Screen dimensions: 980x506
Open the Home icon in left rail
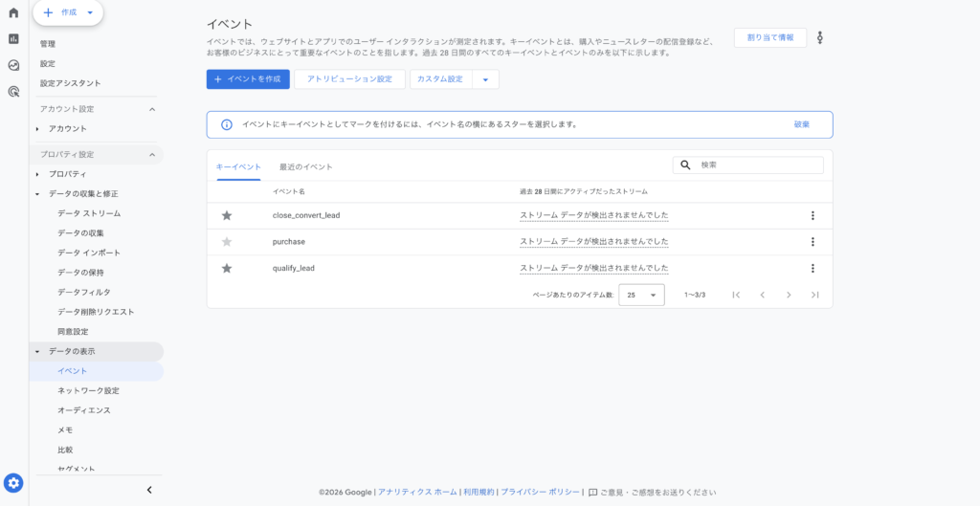pyautogui.click(x=13, y=12)
